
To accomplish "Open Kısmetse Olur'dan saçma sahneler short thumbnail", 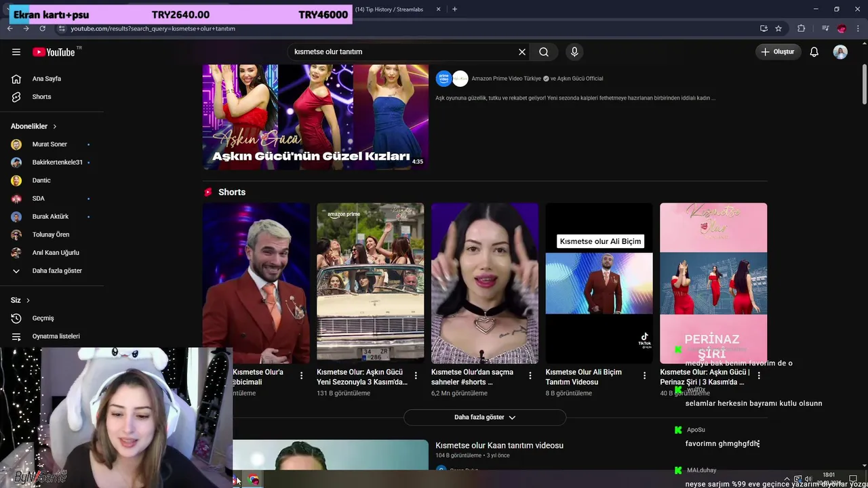I will pyautogui.click(x=485, y=283).
